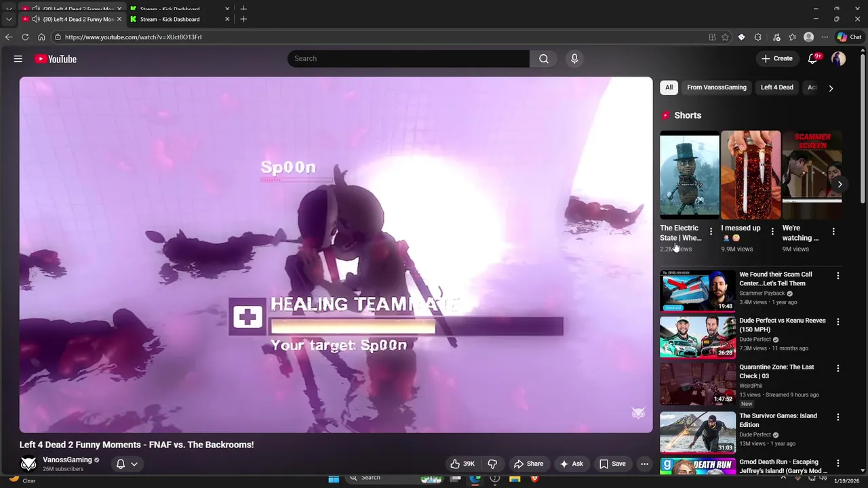Open options for 'We're watching' short
Screen dimensions: 868x488
pyautogui.click(x=833, y=232)
